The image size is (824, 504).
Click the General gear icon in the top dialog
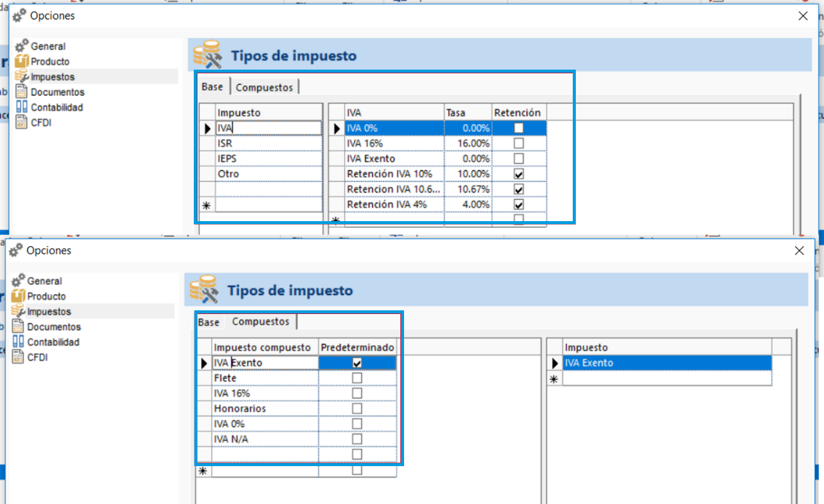click(x=22, y=46)
